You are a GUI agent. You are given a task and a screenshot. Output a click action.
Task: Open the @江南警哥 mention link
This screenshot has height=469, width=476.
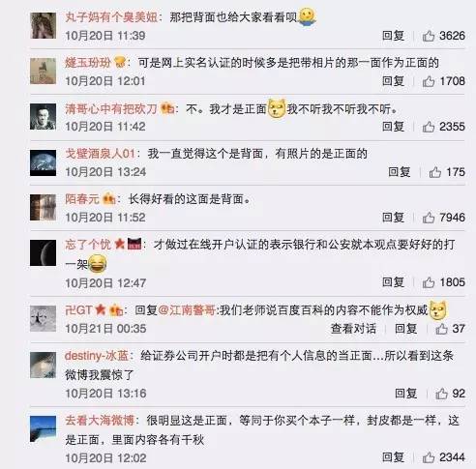(x=187, y=310)
